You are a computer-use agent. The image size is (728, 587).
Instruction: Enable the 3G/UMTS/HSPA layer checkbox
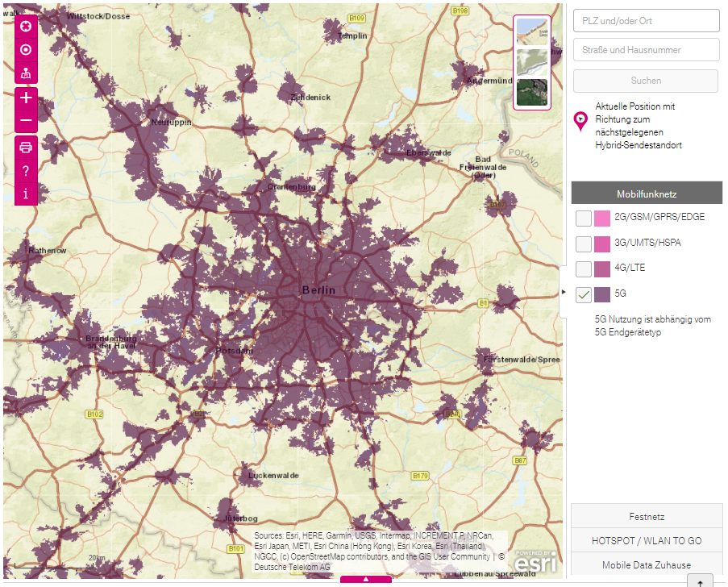[x=584, y=244]
